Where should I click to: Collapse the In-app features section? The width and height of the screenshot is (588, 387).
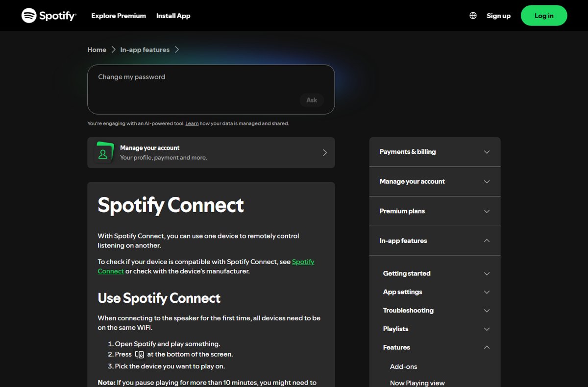435,241
